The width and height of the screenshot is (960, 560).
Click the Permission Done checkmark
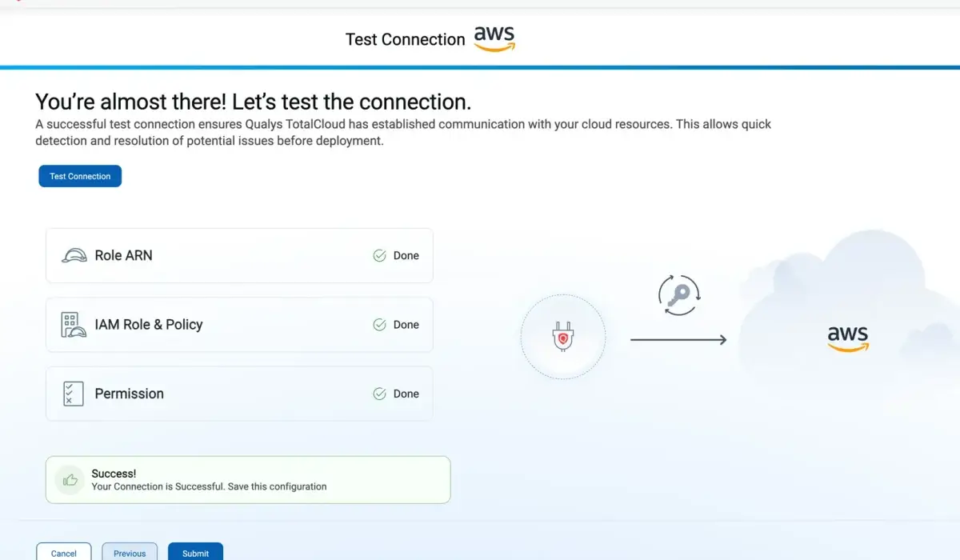380,394
